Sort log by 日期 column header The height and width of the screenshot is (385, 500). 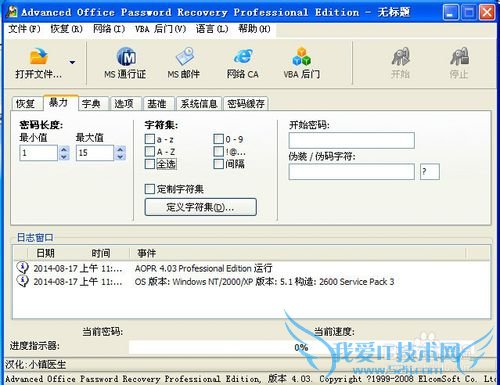coord(46,253)
